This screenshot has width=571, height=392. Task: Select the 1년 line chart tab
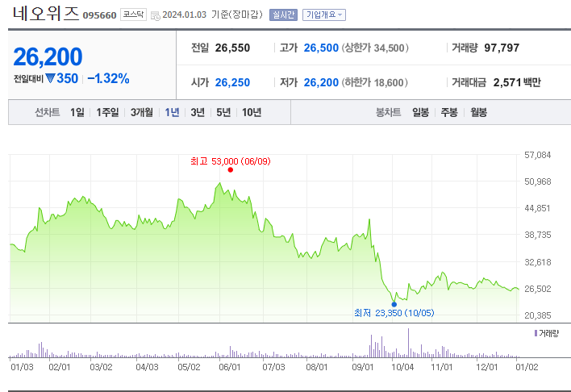click(172, 112)
